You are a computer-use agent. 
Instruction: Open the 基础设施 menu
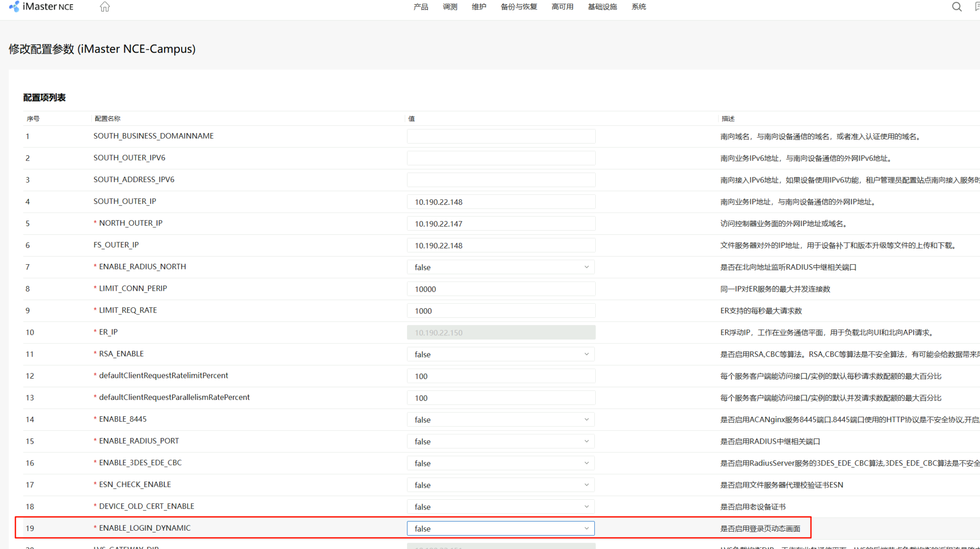602,7
